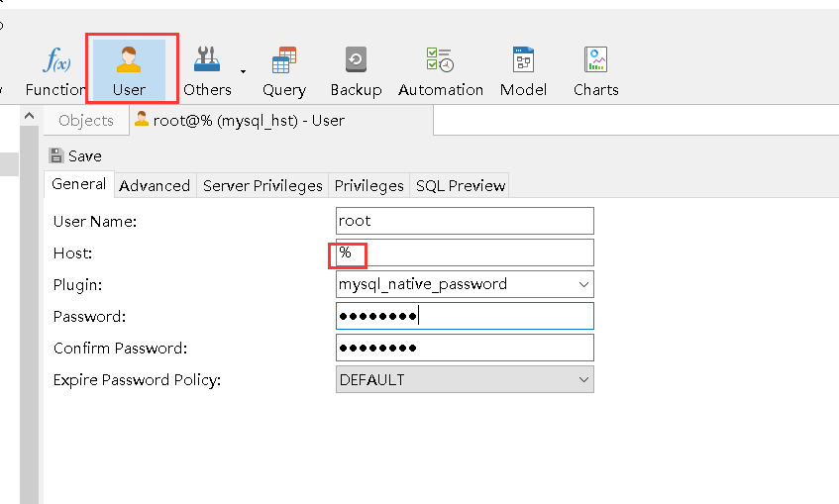Screen dimensions: 839x504
Task: Launch the Backup tool icon
Action: tap(356, 70)
